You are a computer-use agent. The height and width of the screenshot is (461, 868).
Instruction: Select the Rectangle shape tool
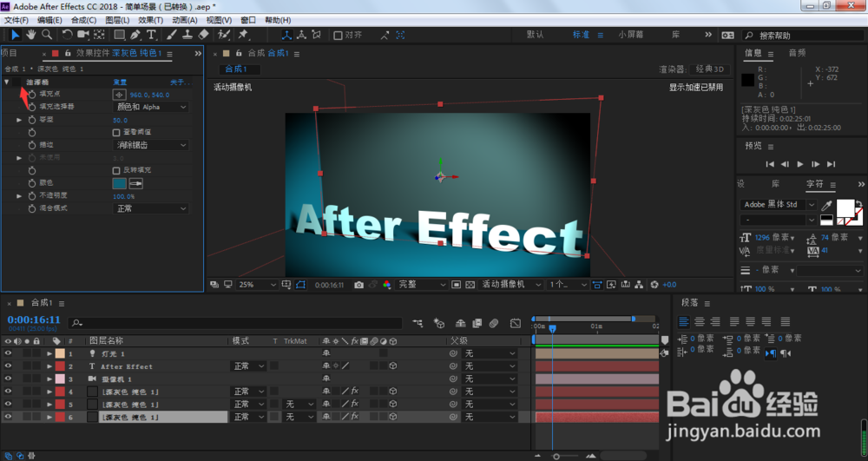119,35
